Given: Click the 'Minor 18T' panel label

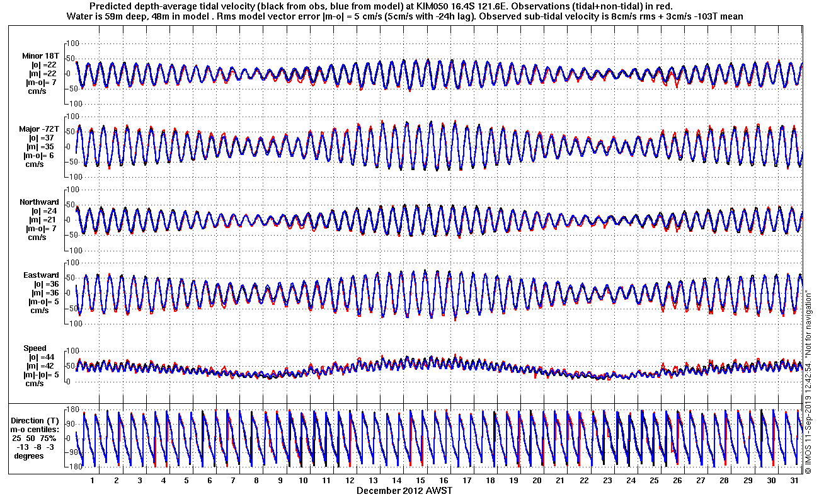Looking at the screenshot, I should pyautogui.click(x=41, y=55).
